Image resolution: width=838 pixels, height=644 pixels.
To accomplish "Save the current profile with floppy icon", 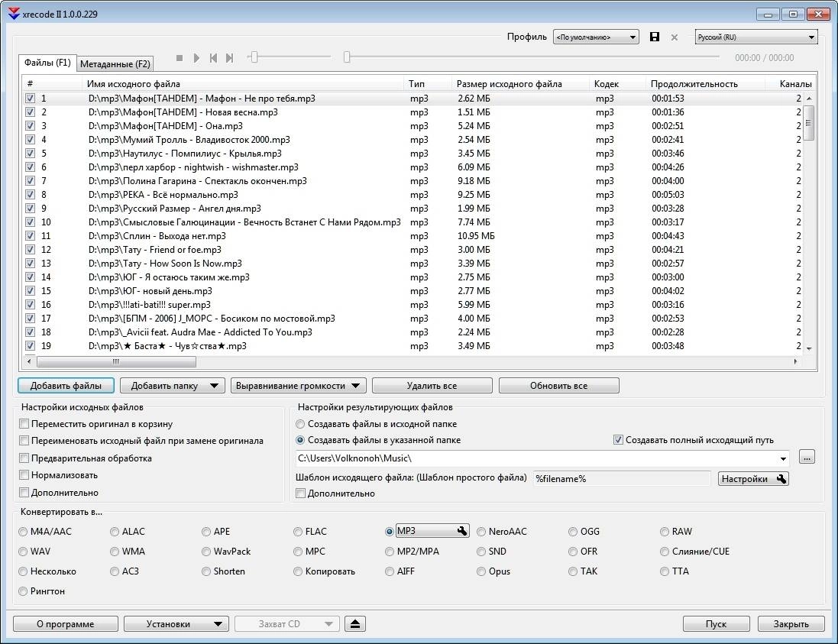I will click(654, 37).
